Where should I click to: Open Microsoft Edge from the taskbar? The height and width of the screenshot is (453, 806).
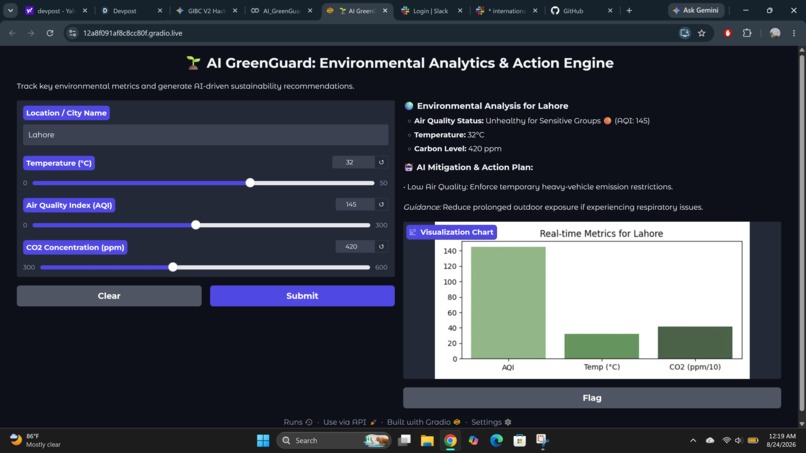click(496, 440)
